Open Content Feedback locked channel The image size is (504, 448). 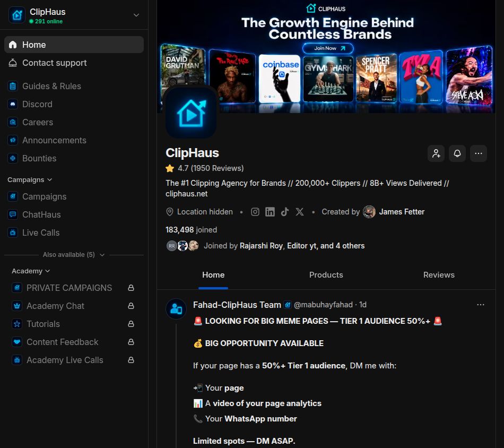coord(74,342)
